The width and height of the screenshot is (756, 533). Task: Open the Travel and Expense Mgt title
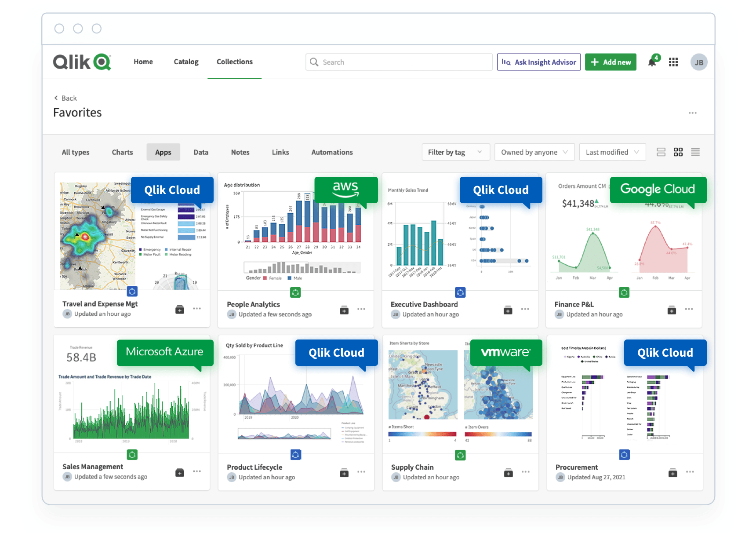(x=100, y=304)
